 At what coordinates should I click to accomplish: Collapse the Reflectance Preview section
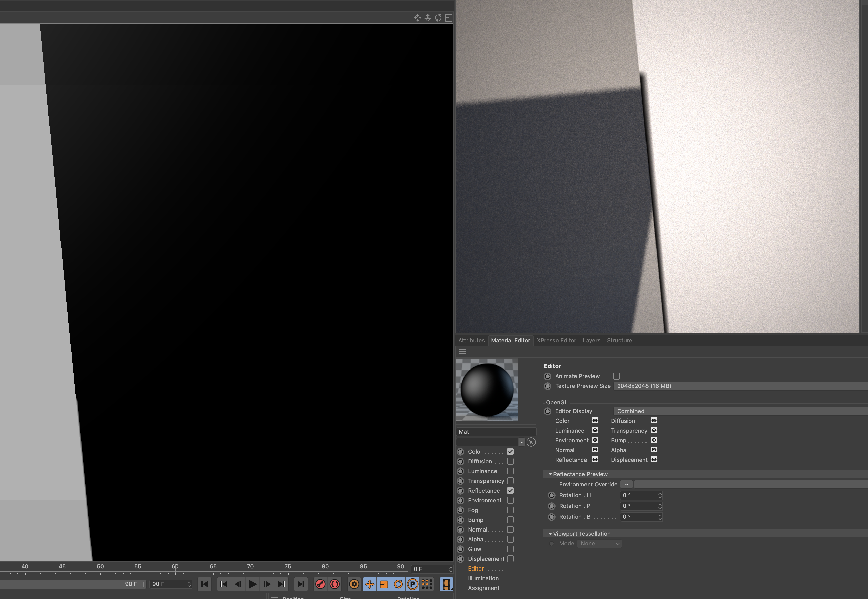550,474
